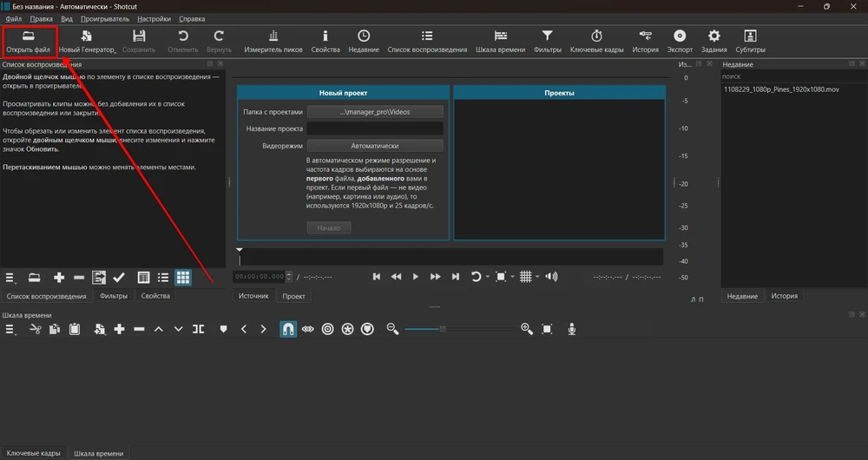Open the Свойства panel from main toolbar
868x460 pixels.
[x=325, y=42]
